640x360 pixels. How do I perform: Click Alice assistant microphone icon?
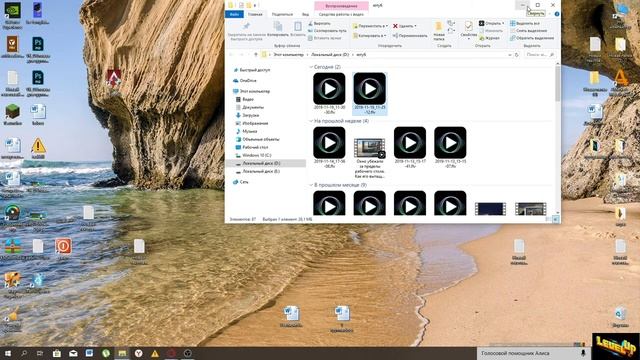pos(583,353)
